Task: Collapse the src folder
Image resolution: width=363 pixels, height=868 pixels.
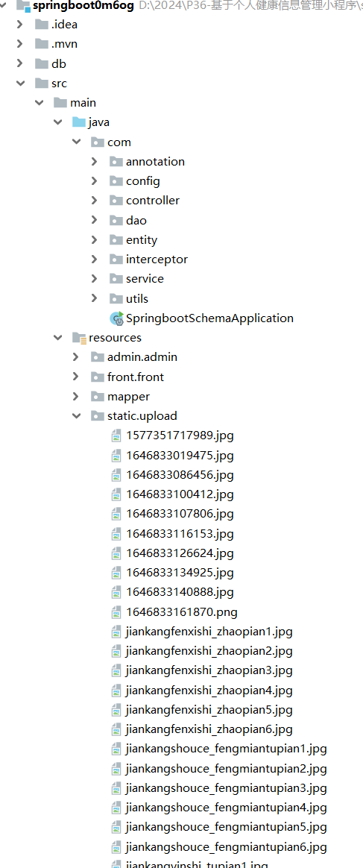Action: point(20,83)
